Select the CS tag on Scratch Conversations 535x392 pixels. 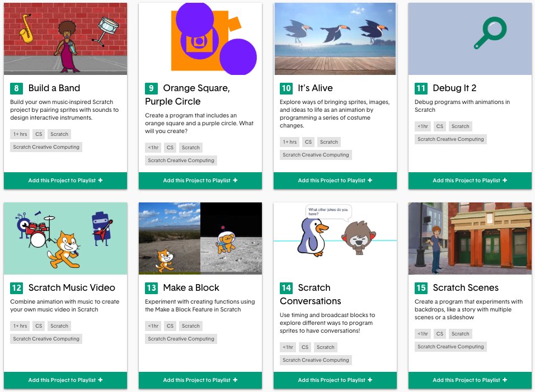305,347
